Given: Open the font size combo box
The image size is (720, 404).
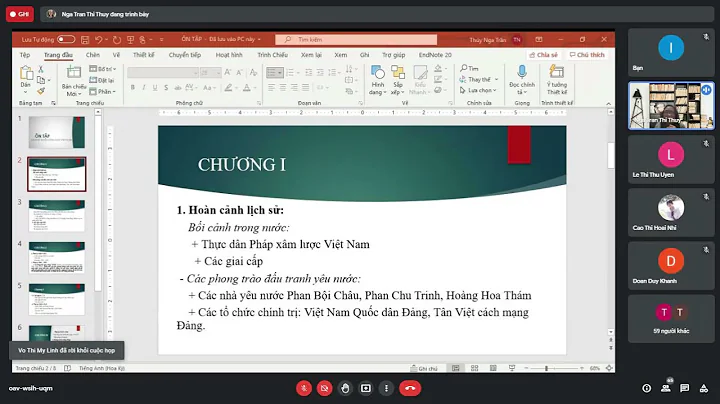Looking at the screenshot, I should click(x=211, y=73).
